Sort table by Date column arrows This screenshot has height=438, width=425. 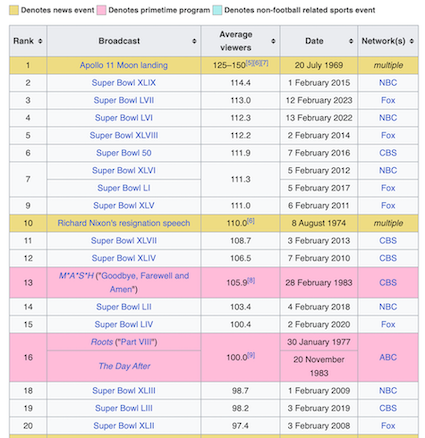pyautogui.click(x=351, y=41)
